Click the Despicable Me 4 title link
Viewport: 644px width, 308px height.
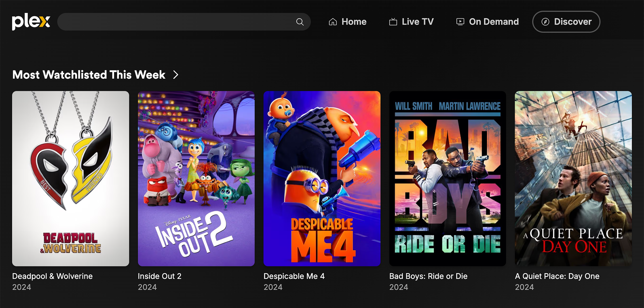point(294,276)
